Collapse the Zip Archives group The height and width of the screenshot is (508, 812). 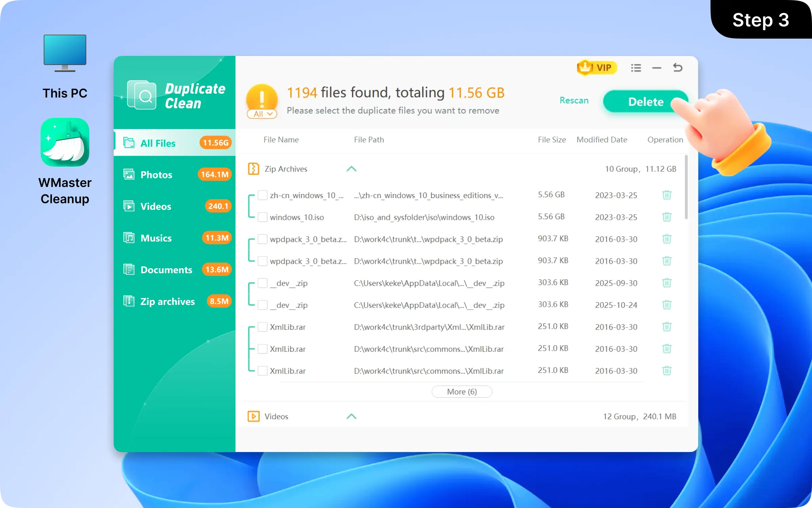352,169
